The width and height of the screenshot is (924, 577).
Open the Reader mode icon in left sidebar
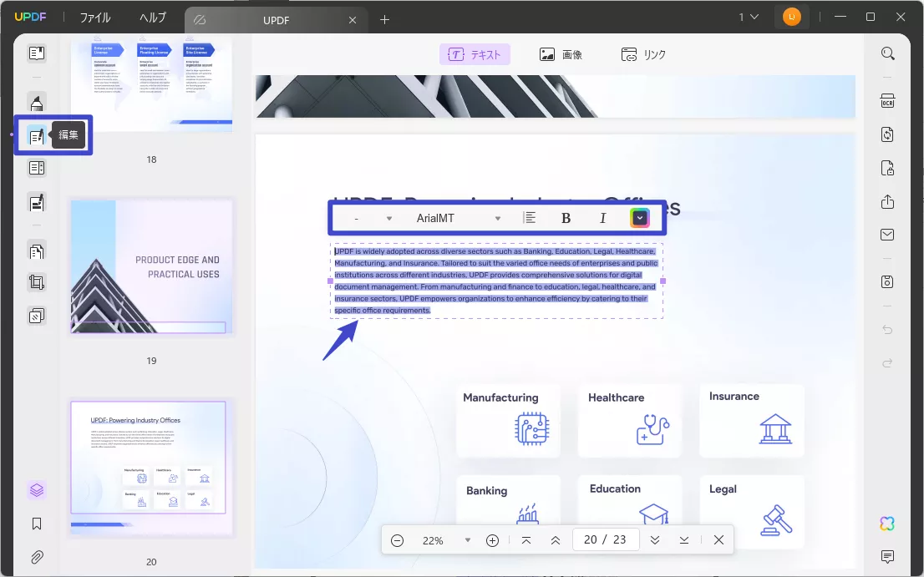click(37, 53)
